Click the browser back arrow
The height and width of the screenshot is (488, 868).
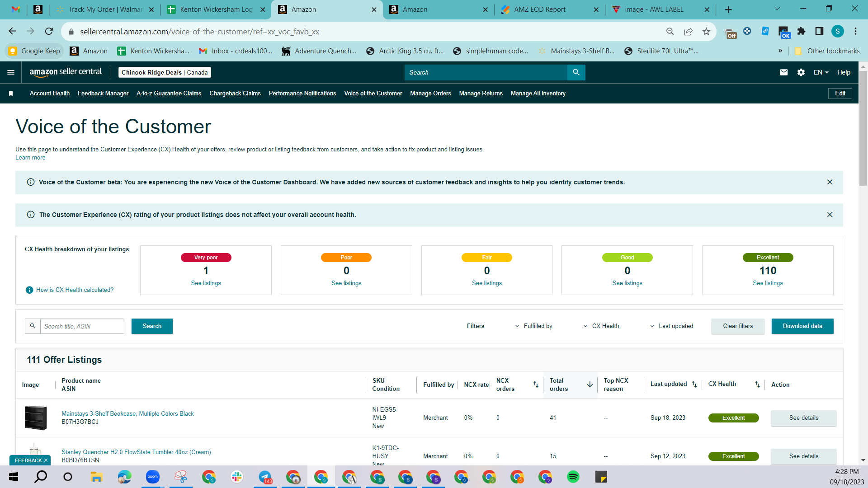(x=12, y=31)
